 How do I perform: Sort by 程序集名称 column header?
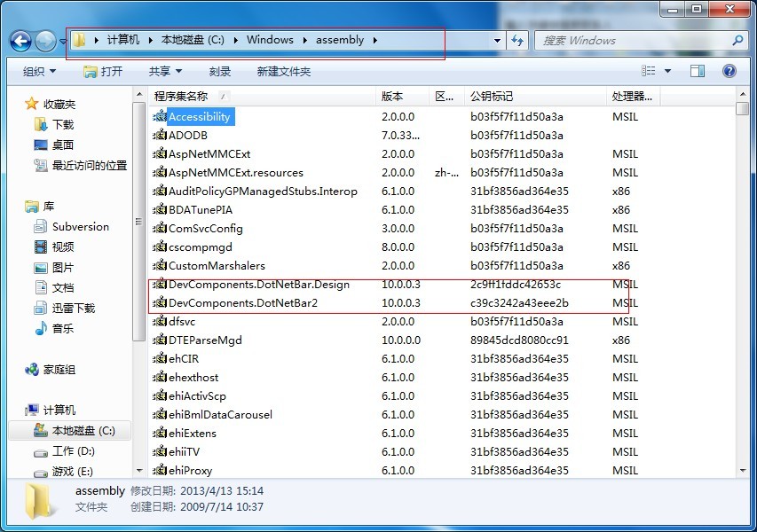point(181,96)
